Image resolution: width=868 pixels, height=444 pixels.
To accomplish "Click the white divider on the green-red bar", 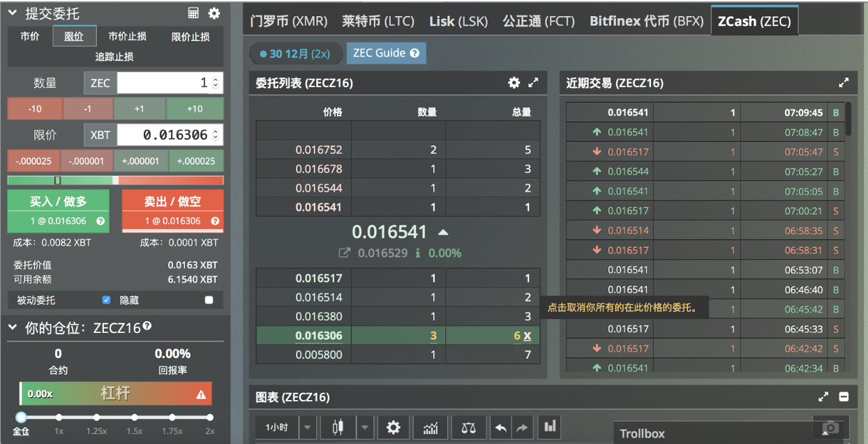I will 116,180.
